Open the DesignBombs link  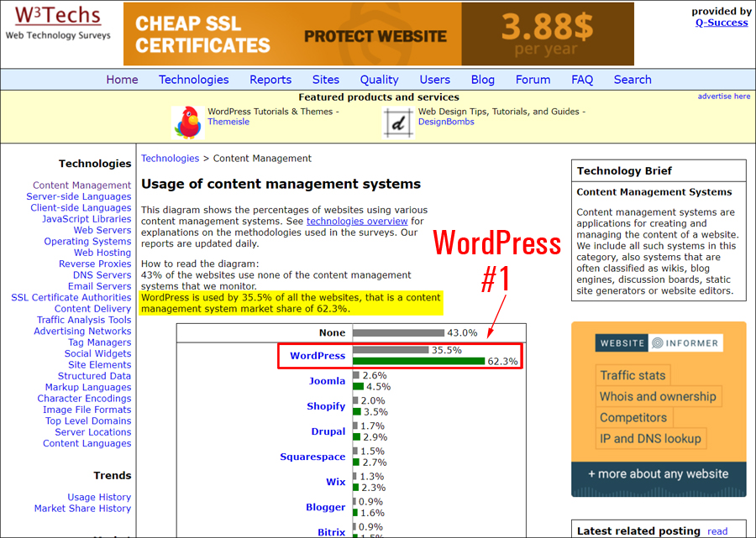[x=446, y=122]
